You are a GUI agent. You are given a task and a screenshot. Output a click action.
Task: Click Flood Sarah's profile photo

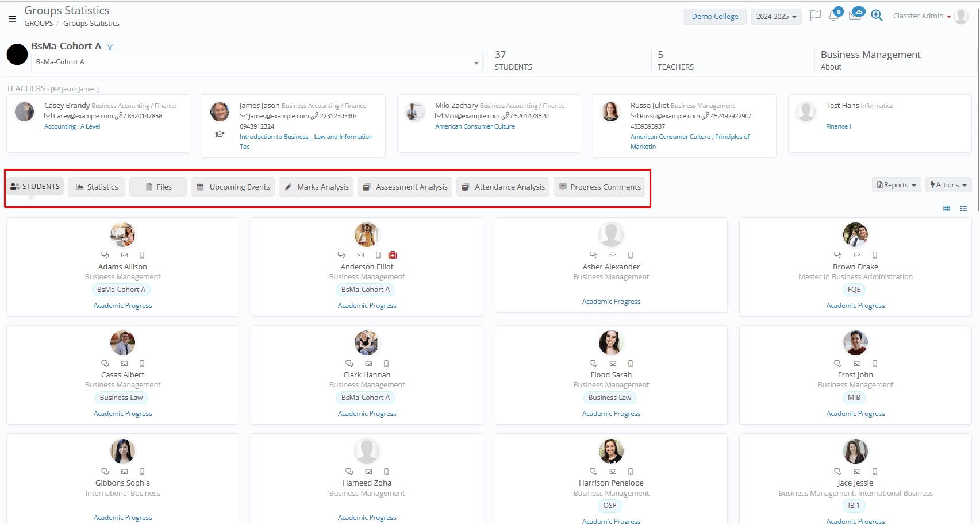pyautogui.click(x=611, y=343)
